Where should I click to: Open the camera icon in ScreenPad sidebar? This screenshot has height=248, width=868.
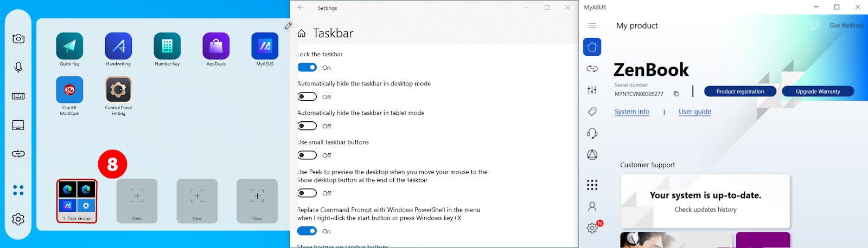click(18, 38)
